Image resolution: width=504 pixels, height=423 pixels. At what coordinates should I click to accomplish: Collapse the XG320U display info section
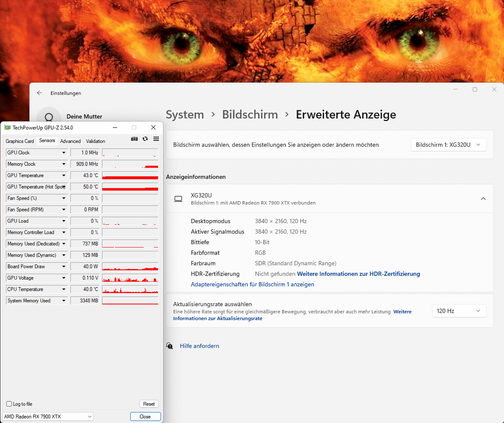click(x=483, y=199)
